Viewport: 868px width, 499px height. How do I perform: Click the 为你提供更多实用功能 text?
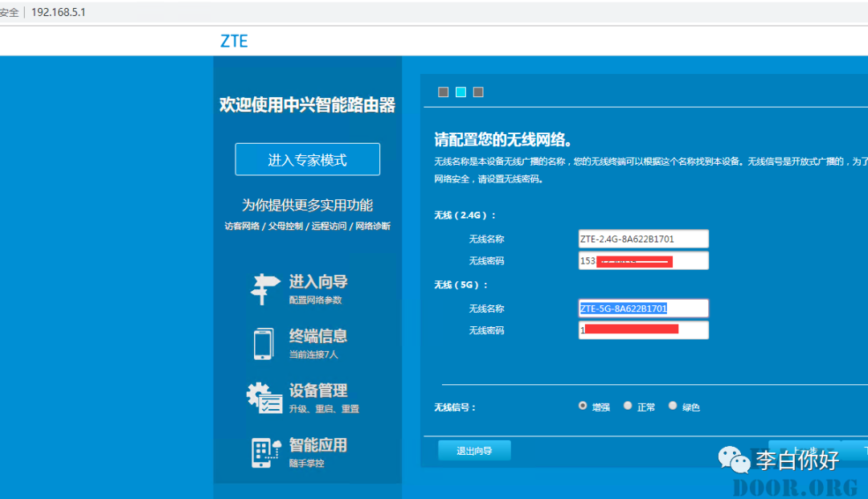(307, 205)
